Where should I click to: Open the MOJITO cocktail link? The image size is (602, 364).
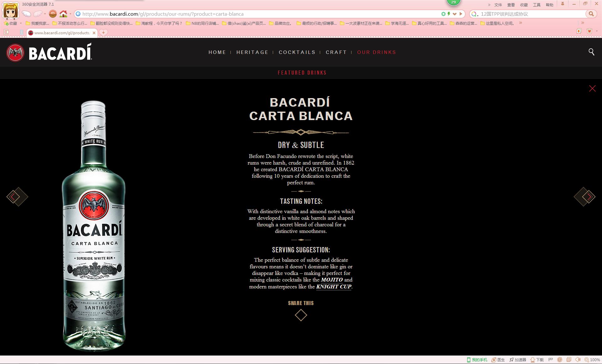332,280
